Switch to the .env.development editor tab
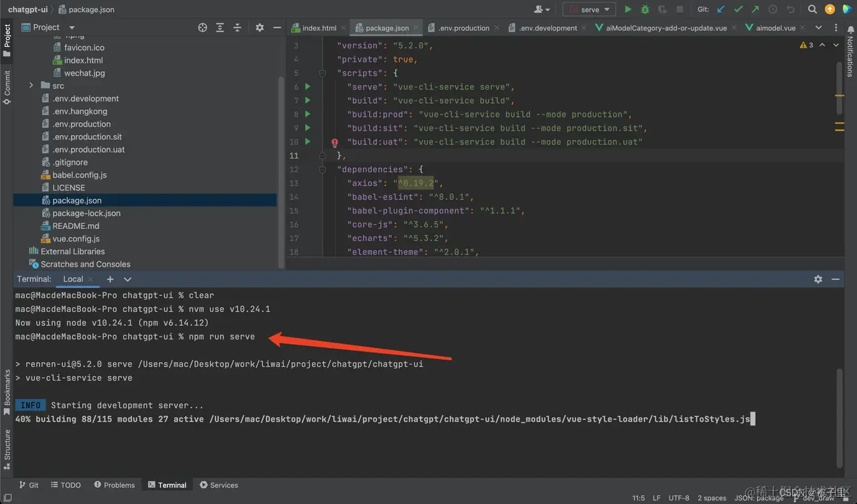Viewport: 857px width, 504px height. point(548,28)
